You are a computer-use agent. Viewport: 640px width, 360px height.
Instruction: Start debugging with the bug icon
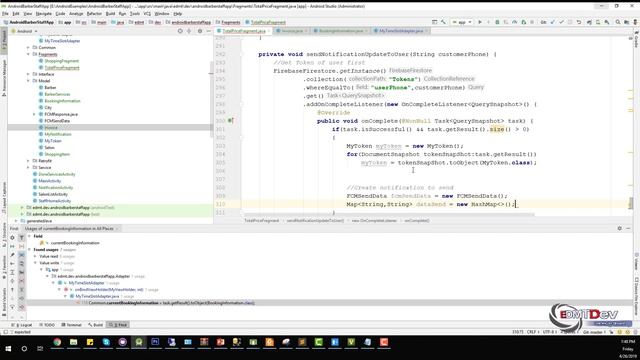pos(497,22)
